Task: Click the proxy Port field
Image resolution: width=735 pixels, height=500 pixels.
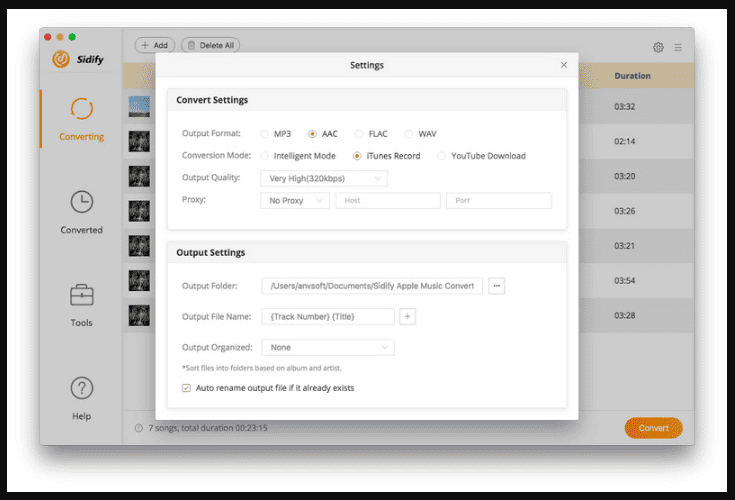Action: click(x=499, y=201)
